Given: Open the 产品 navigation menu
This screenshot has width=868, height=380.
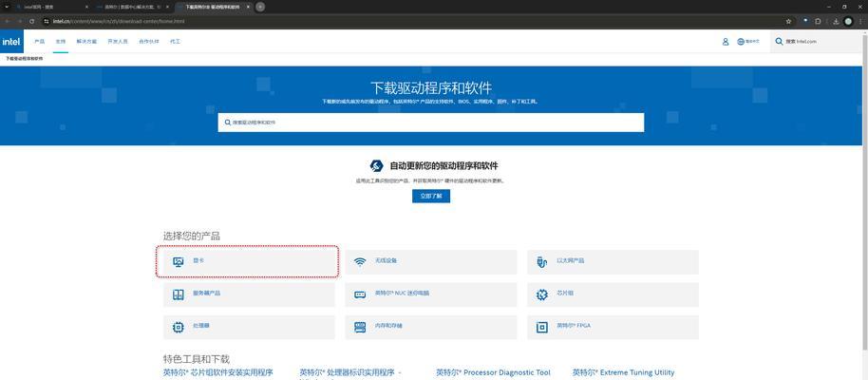Looking at the screenshot, I should tap(39, 42).
